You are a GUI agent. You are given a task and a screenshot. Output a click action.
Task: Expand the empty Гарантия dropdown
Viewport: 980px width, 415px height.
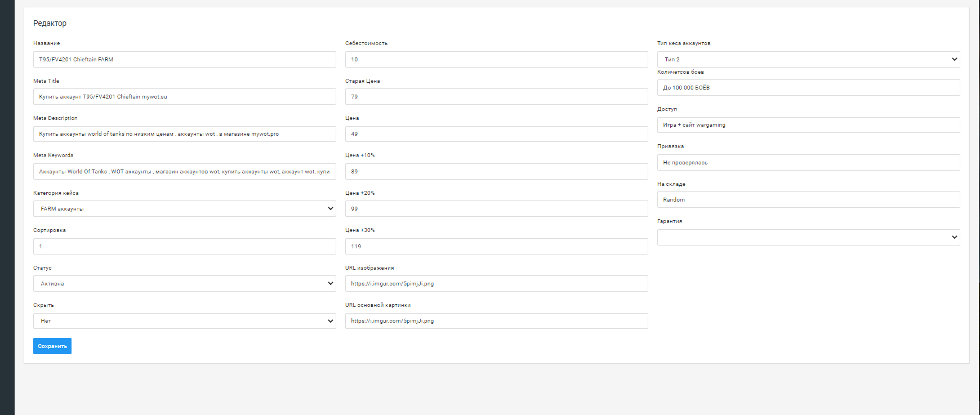808,237
